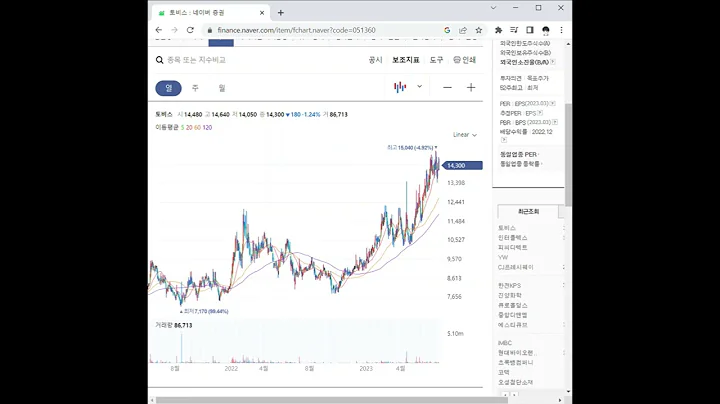Open 피씨디렉트 in recent list
This screenshot has height=404, width=720.
click(513, 247)
